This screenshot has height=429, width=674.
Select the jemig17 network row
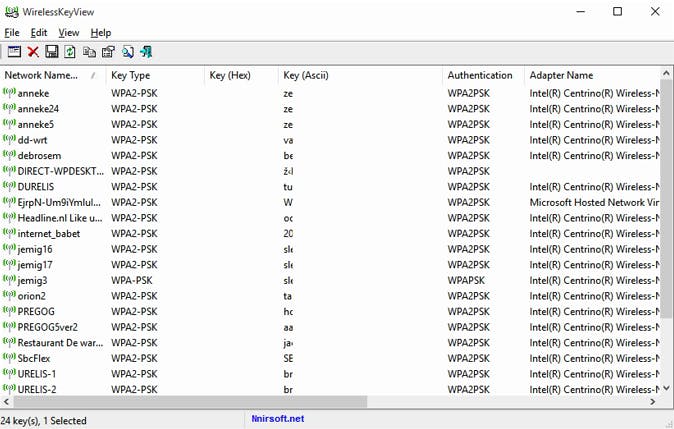tap(330, 264)
